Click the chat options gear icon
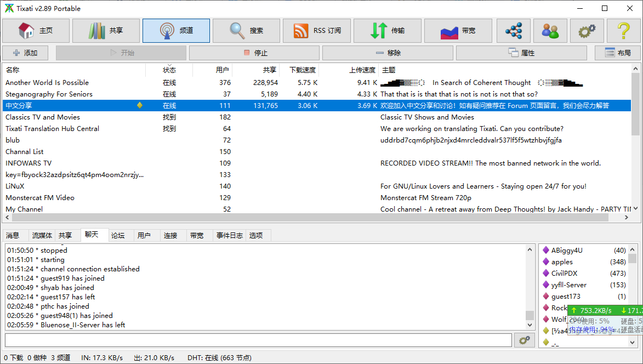The image size is (643, 364). point(525,340)
